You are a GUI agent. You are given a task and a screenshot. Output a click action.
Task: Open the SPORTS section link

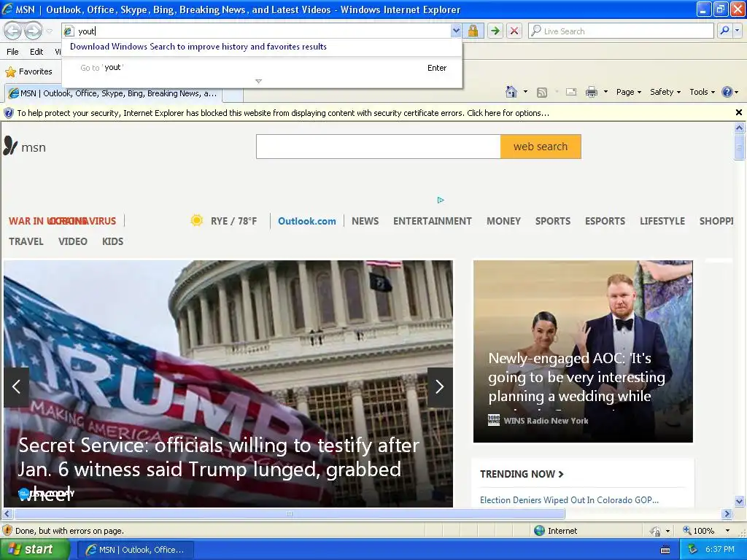(553, 222)
